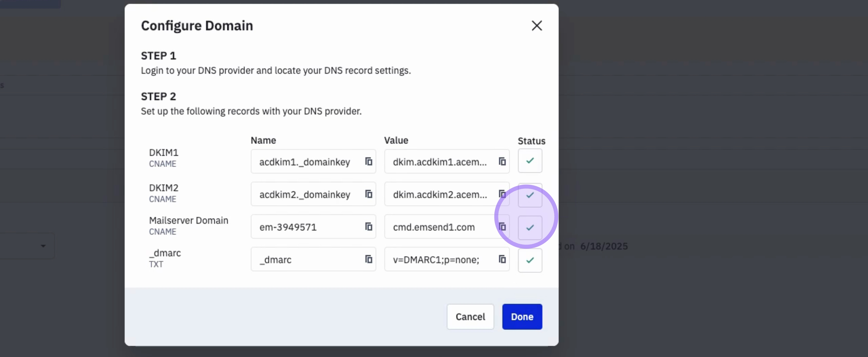Click the DKIM2 status checkmark box

[x=530, y=195]
